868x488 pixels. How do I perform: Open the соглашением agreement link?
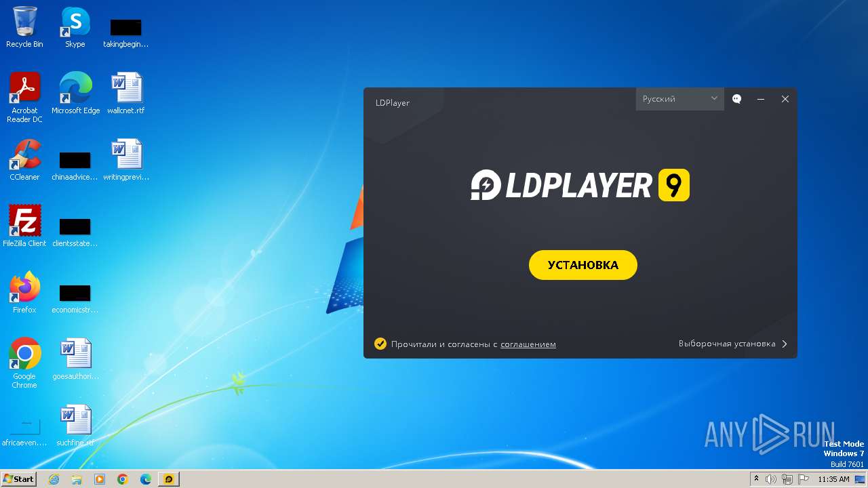(x=528, y=344)
